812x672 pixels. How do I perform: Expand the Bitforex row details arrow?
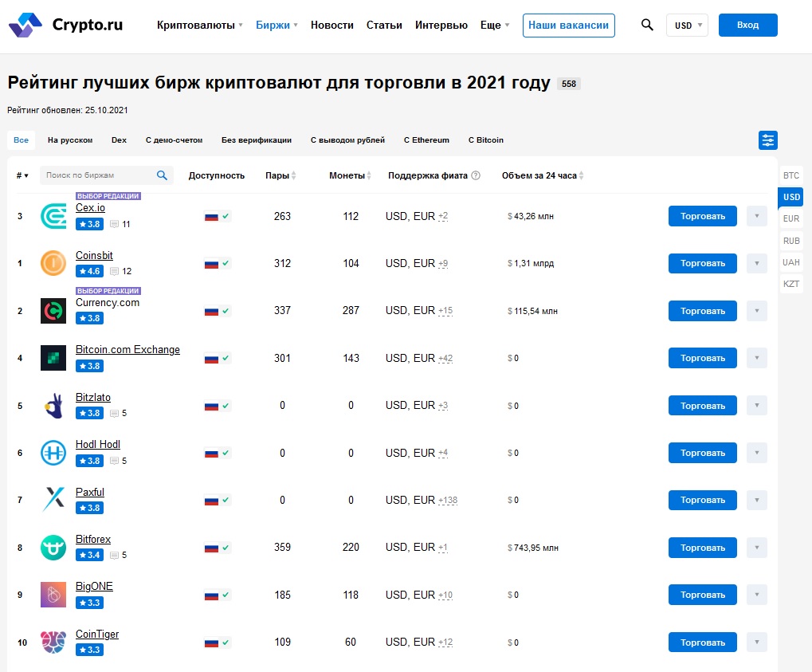coord(756,548)
